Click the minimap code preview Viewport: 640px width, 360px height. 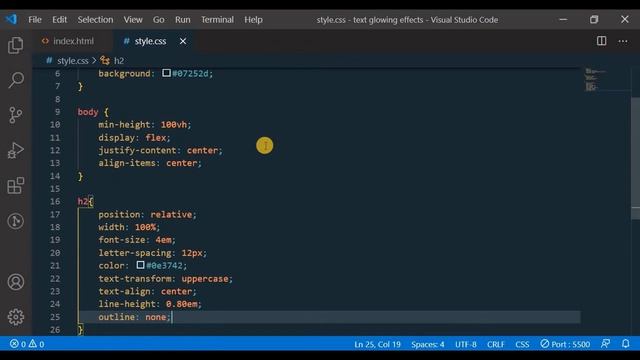click(595, 80)
